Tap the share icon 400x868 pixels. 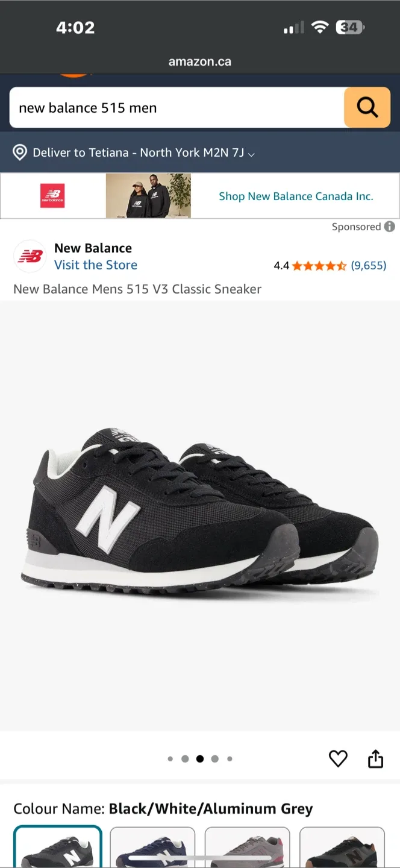click(x=375, y=758)
